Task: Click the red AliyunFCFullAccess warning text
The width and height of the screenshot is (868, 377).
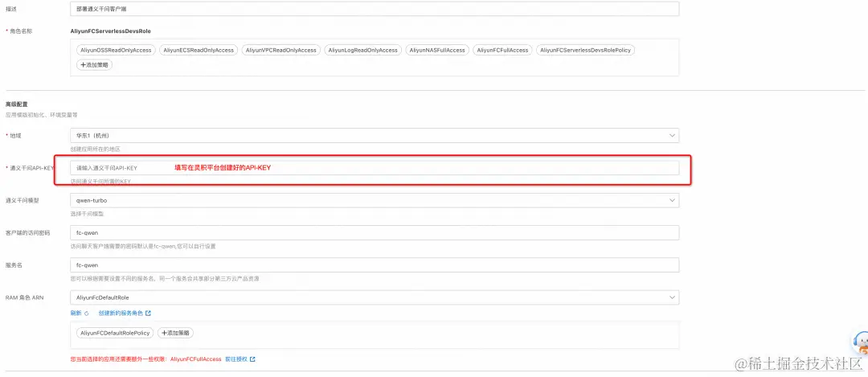Action: [x=195, y=359]
